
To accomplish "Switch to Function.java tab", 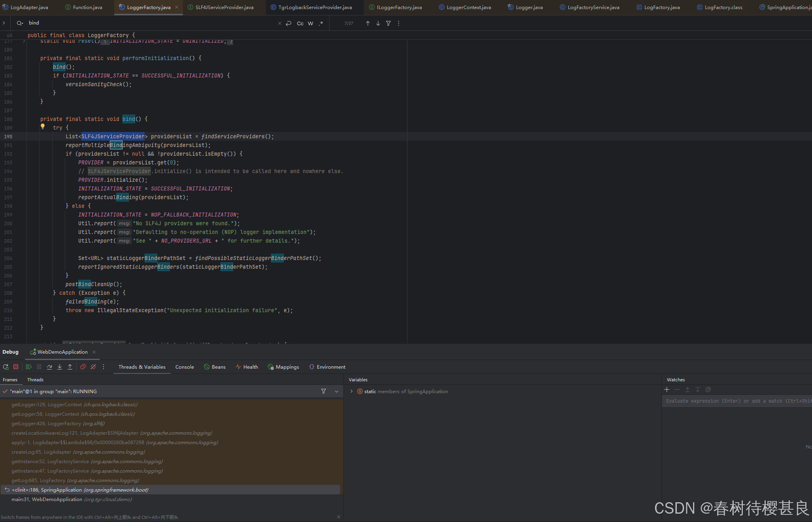I will (84, 7).
